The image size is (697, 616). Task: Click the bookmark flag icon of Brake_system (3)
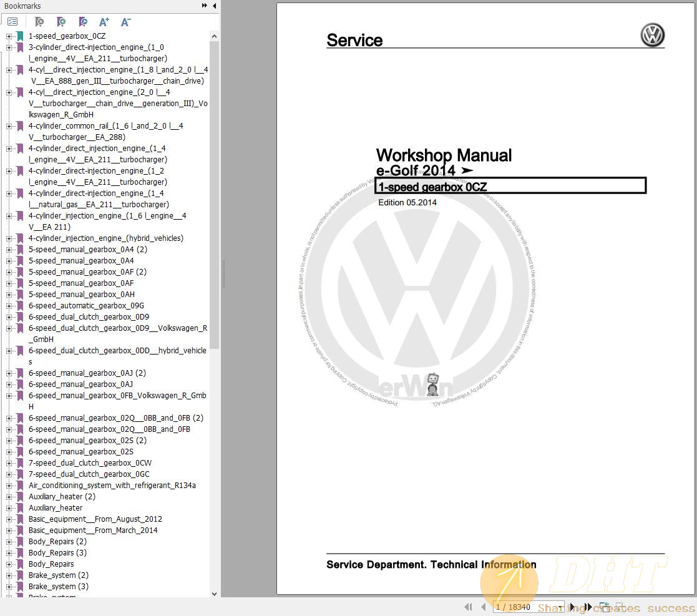pos(20,587)
